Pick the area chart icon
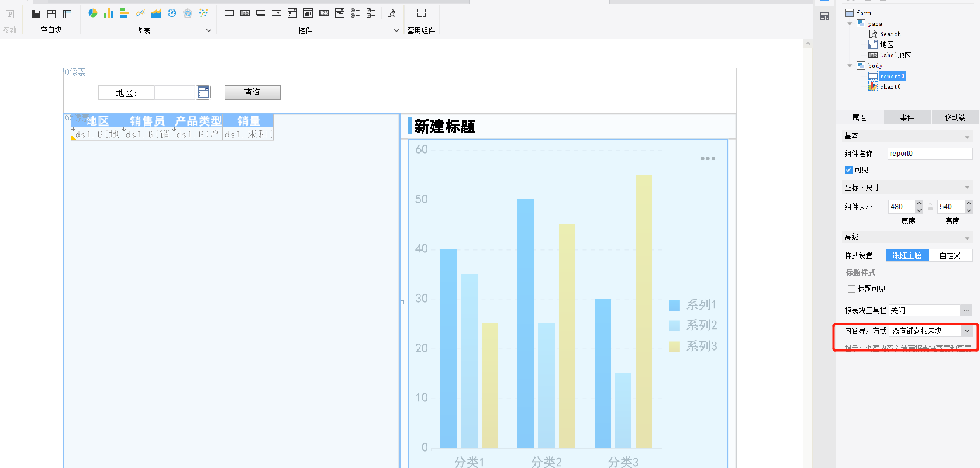The width and height of the screenshot is (980, 468). (x=156, y=13)
